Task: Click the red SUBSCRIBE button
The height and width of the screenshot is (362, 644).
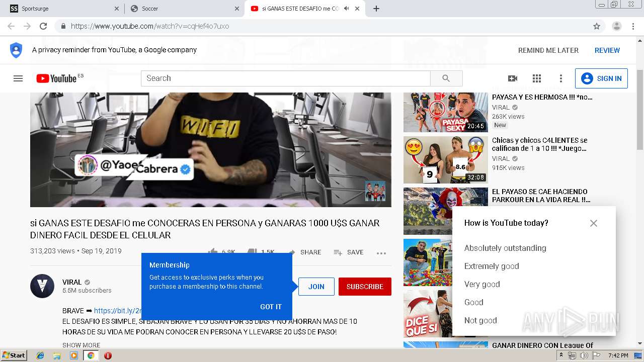Action: tap(365, 287)
